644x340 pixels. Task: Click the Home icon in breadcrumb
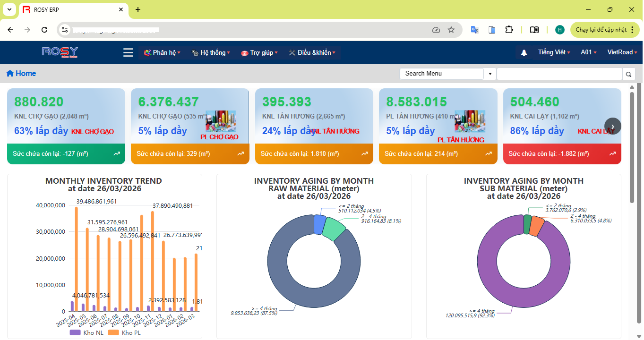pos(10,74)
